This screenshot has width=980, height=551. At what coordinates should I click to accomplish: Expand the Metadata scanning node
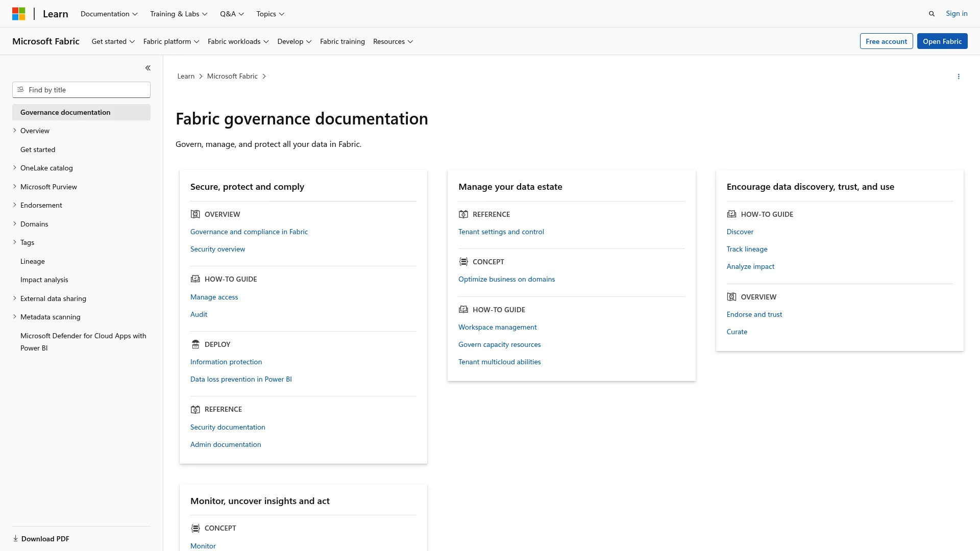pos(15,317)
